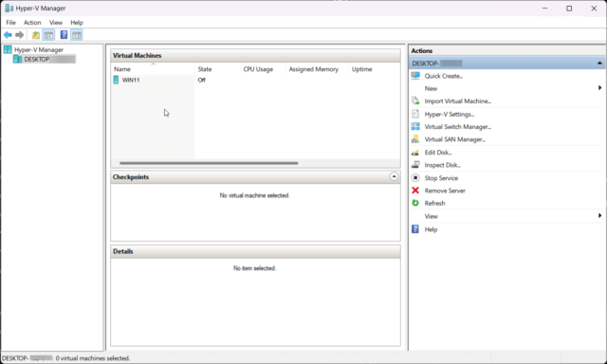Click the Inspect Disk icon
The width and height of the screenshot is (607, 364).
[415, 165]
